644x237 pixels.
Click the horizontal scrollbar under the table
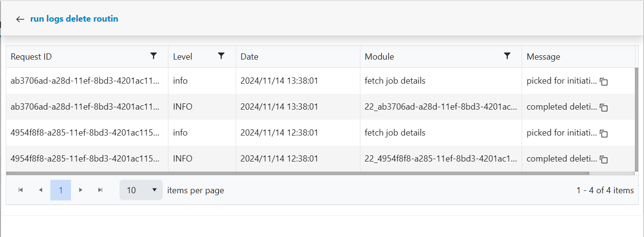click(298, 173)
